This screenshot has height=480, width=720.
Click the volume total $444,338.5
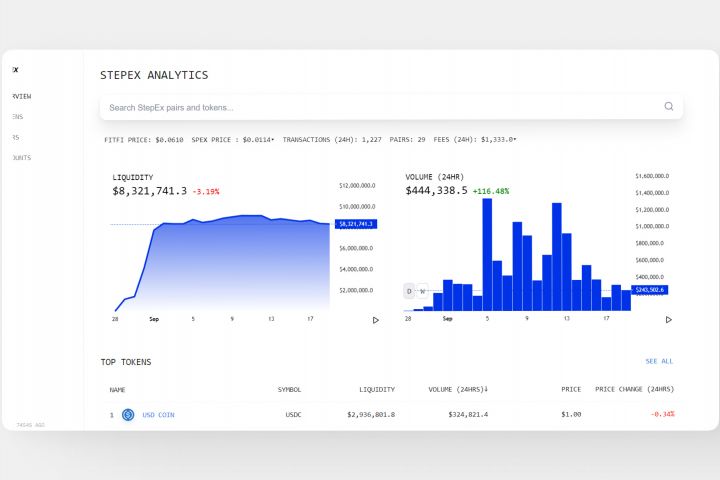coord(436,191)
